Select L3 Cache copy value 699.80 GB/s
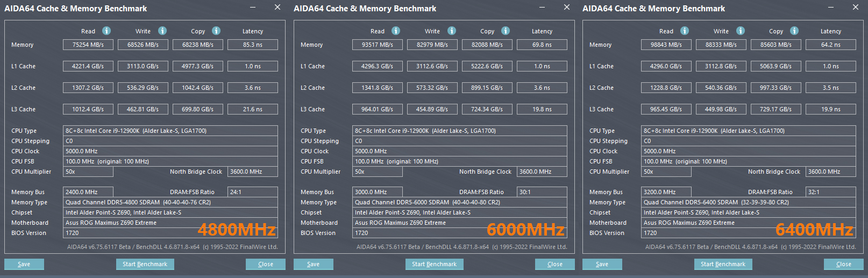Screen dimensions: 868x278 [198, 109]
